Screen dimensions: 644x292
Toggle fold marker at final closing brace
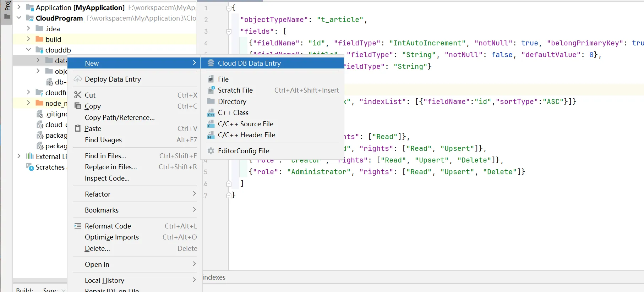click(229, 195)
